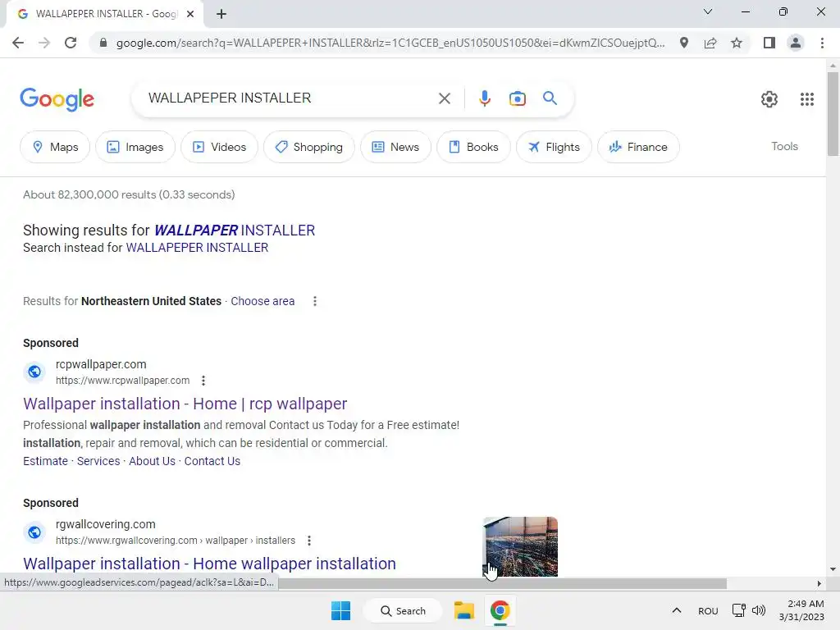Click the Chrome taskbar icon
The image size is (840, 630).
pyautogui.click(x=500, y=610)
